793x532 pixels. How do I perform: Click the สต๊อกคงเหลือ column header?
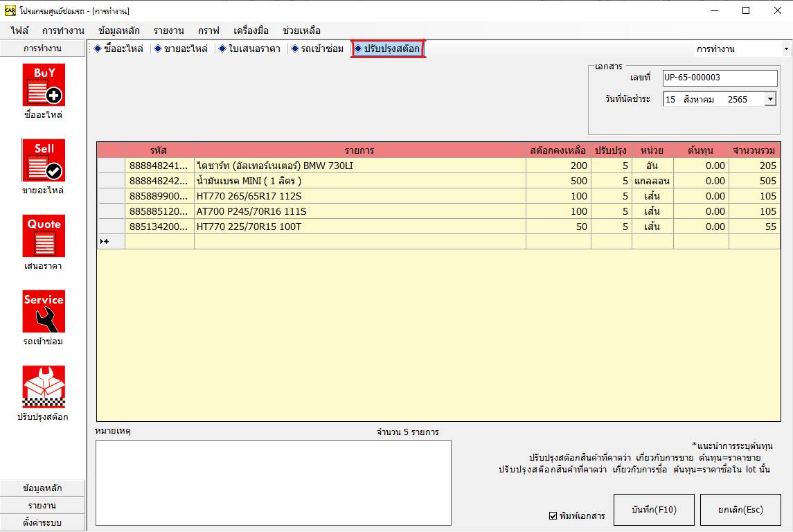point(558,150)
